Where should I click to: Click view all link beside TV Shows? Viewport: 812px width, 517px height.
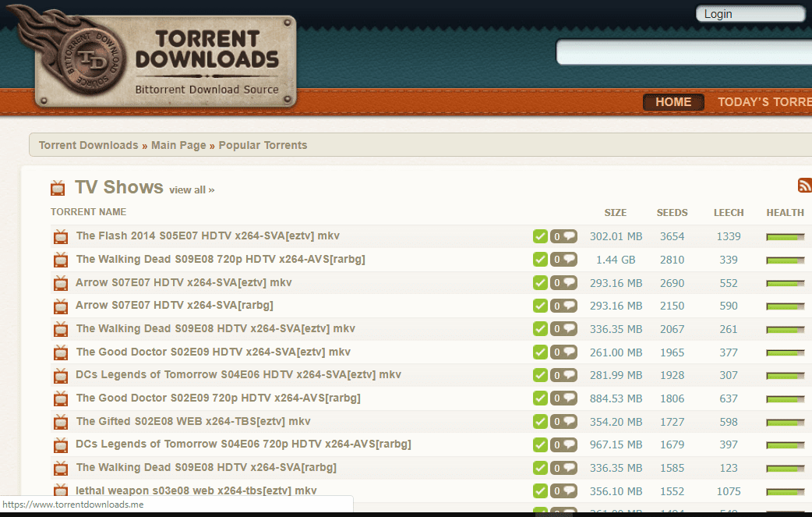click(192, 189)
